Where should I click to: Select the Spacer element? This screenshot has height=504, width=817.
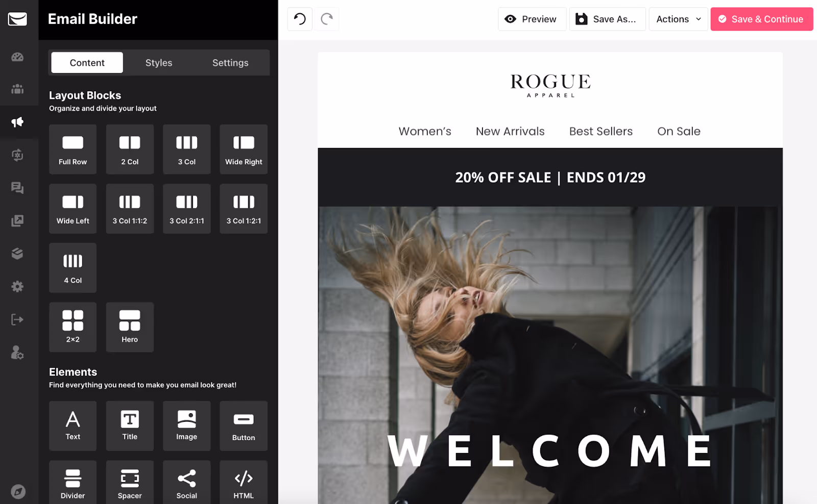click(130, 482)
